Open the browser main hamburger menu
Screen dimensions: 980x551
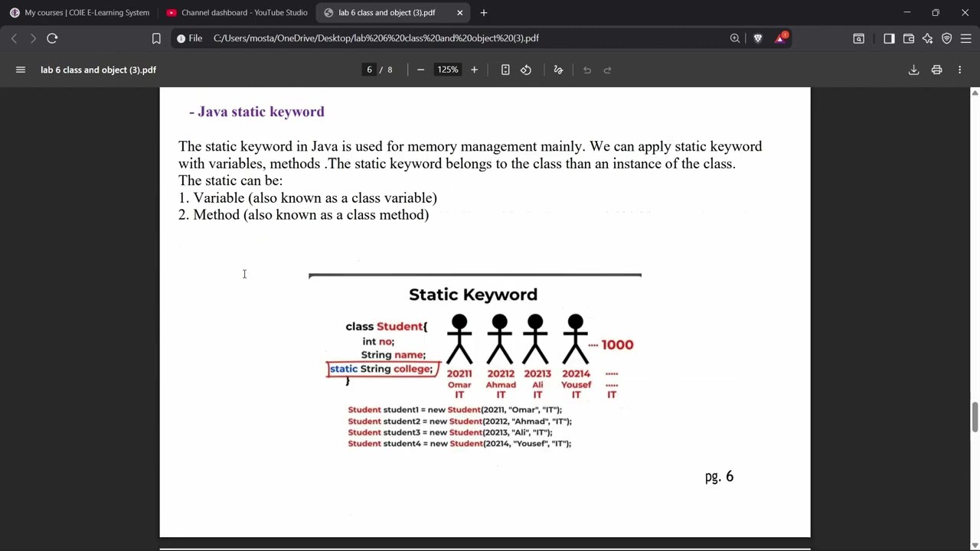point(966,38)
